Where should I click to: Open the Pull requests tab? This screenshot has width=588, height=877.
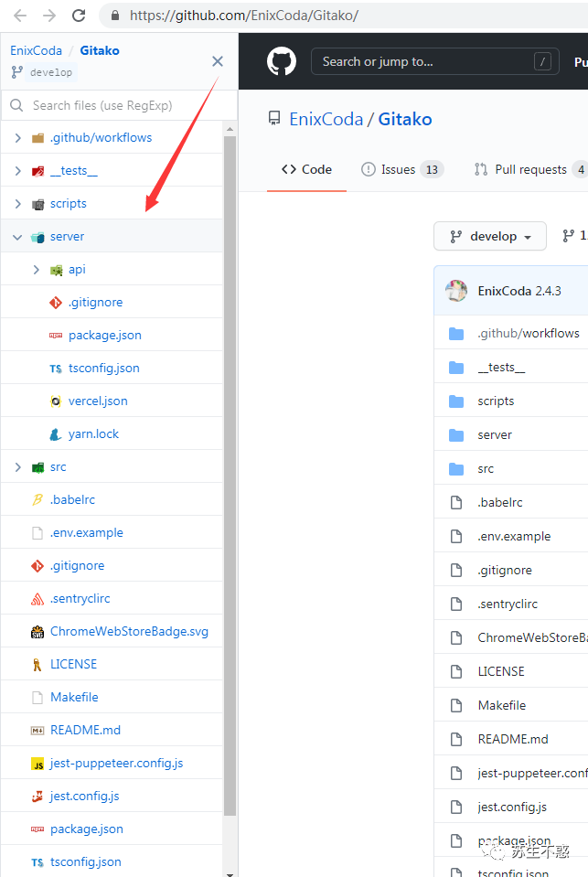click(x=530, y=169)
